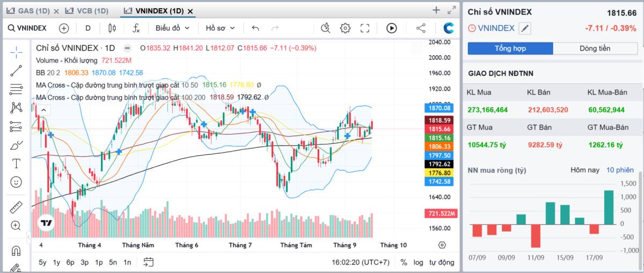Collapse the indicator legend with chevron

(43, 110)
